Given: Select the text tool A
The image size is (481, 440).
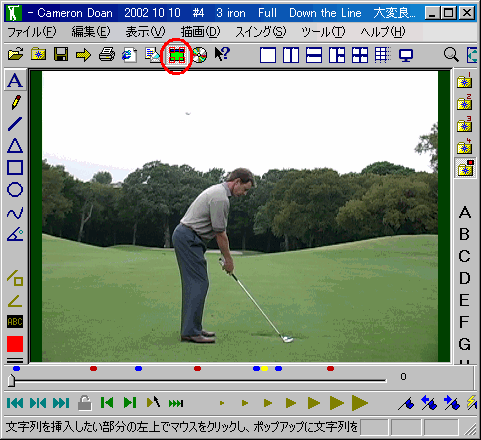Looking at the screenshot, I should click(15, 80).
